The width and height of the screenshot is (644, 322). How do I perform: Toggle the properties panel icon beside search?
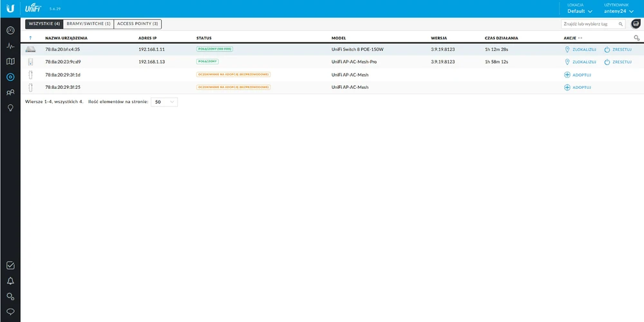[636, 24]
